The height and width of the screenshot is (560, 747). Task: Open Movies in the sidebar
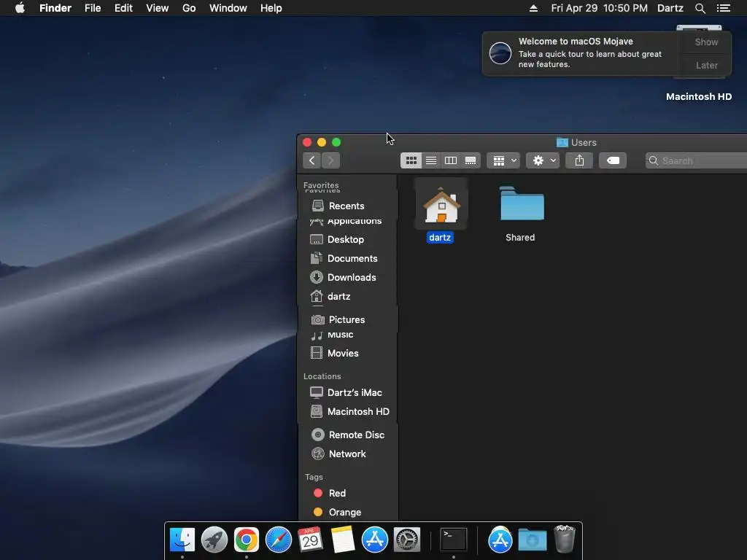[343, 354]
